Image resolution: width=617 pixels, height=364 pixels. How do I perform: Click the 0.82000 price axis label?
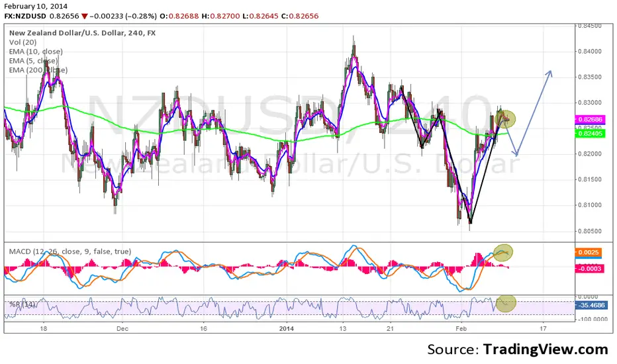click(x=589, y=154)
